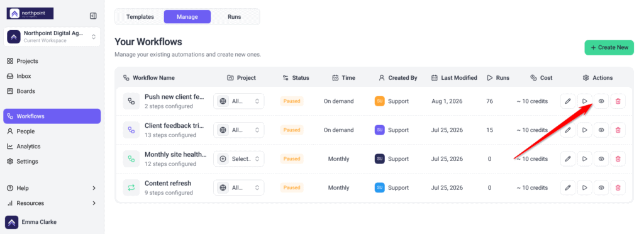The width and height of the screenshot is (644, 234).
Task: Open project dropdown for Push new client row
Action: 238,101
